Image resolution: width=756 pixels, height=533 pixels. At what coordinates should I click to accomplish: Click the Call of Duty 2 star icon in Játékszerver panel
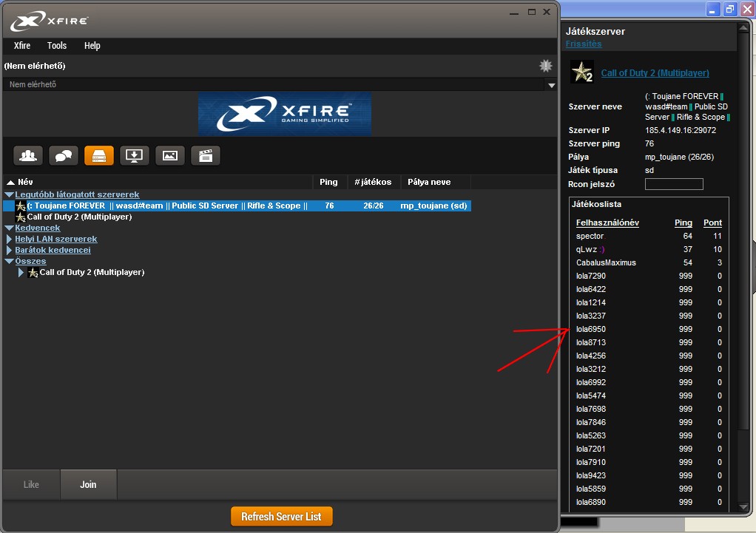pos(581,72)
